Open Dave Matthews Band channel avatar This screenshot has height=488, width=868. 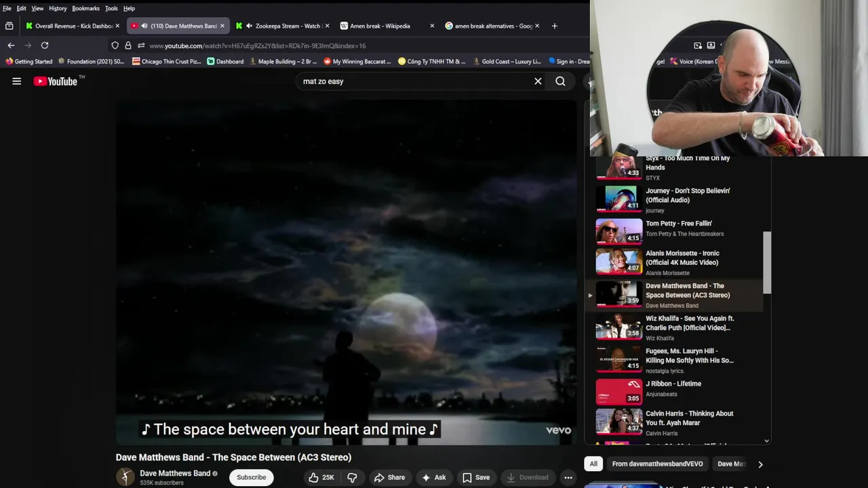(125, 477)
